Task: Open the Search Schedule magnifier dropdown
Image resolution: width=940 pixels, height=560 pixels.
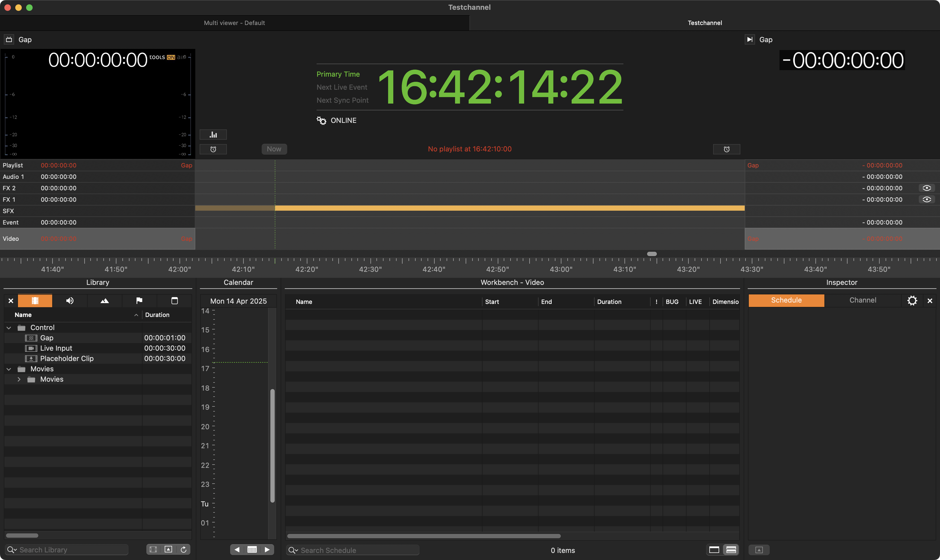Action: [293, 550]
